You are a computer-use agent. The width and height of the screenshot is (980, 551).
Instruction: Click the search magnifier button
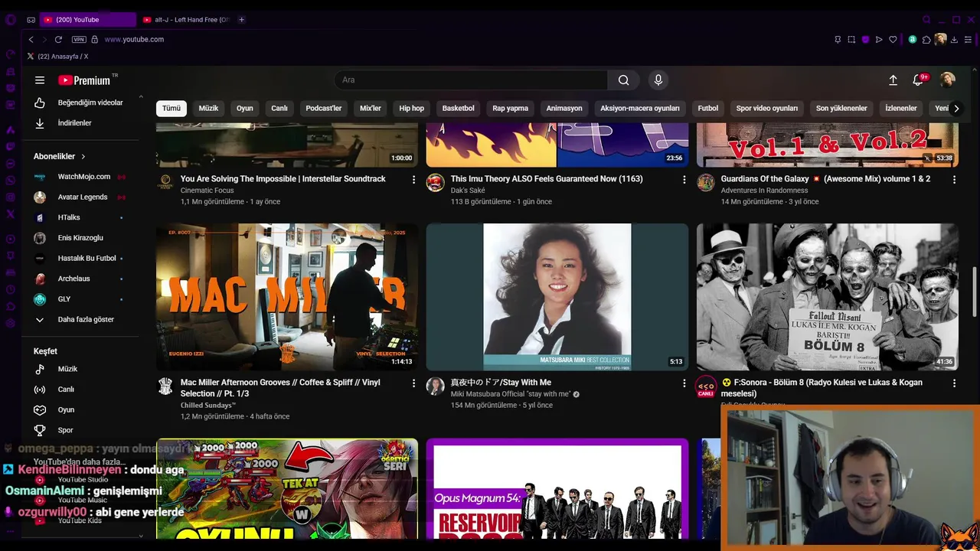click(623, 80)
